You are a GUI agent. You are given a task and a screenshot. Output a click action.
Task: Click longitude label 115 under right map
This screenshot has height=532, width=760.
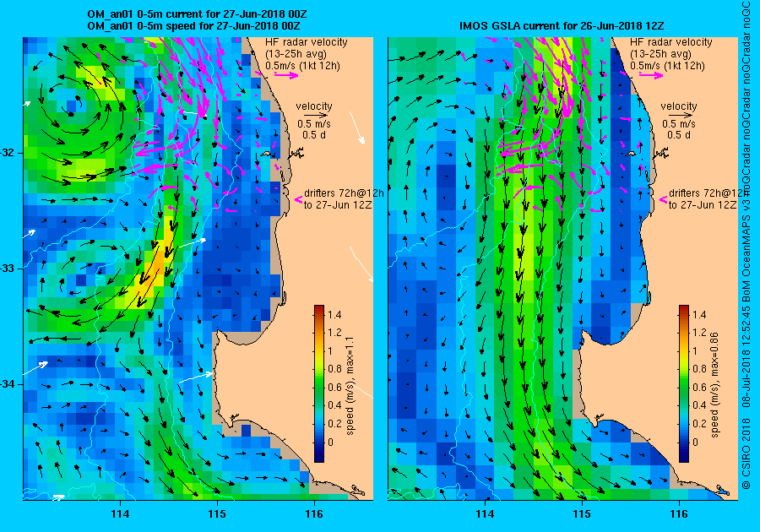pyautogui.click(x=582, y=514)
